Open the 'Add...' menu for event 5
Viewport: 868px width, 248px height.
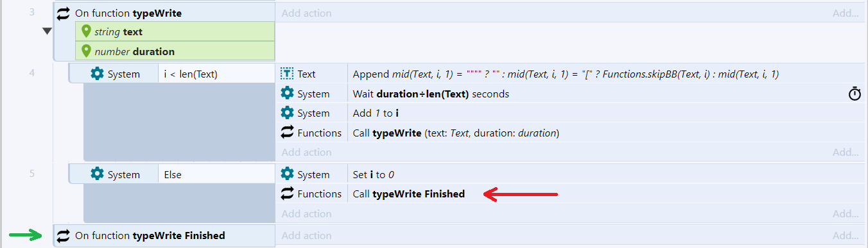click(846, 213)
